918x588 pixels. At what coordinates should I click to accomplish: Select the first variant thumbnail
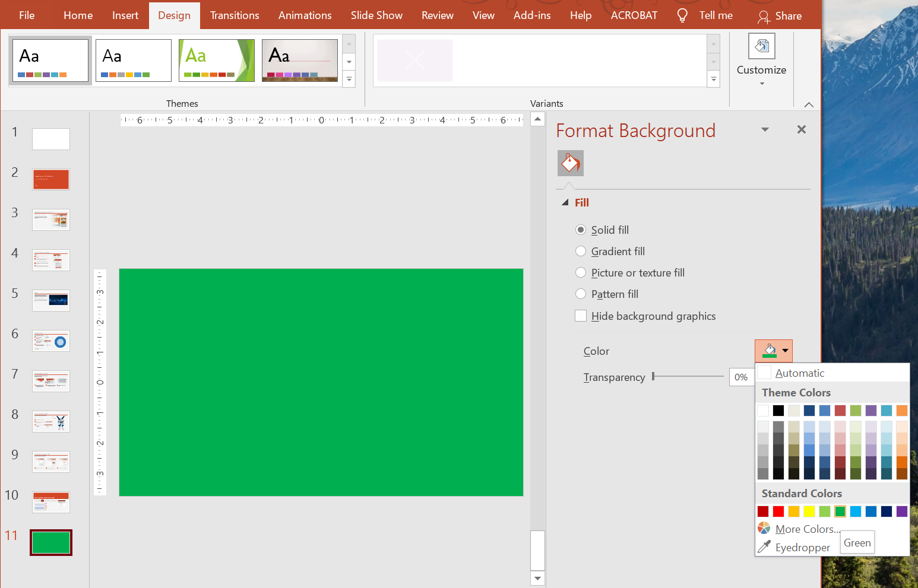(x=414, y=61)
